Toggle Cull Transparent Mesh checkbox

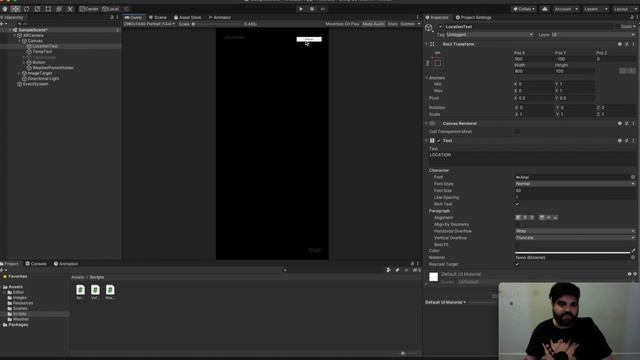(x=517, y=131)
